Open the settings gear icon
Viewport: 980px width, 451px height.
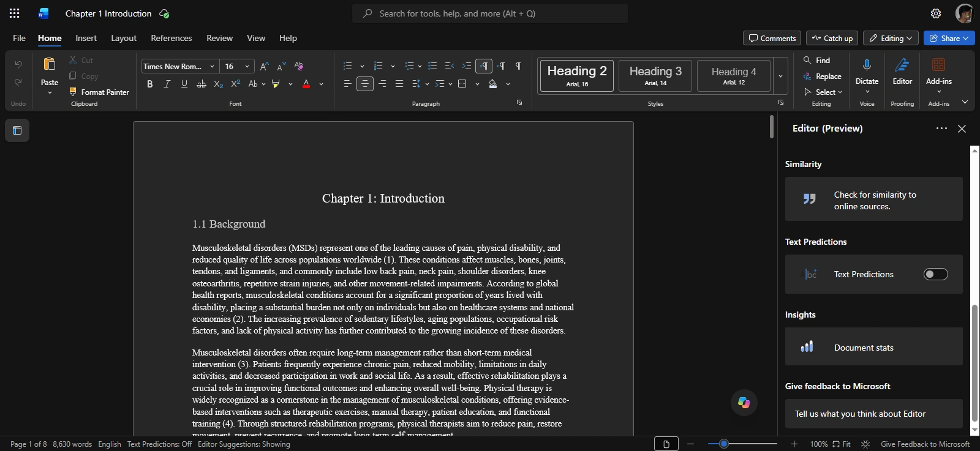[936, 13]
